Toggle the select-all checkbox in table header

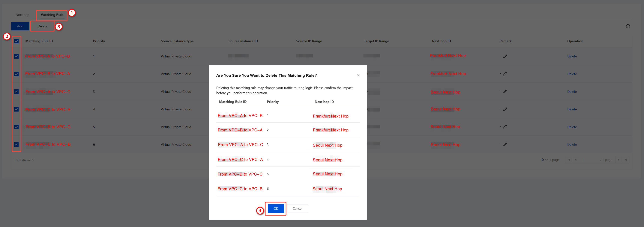click(16, 41)
